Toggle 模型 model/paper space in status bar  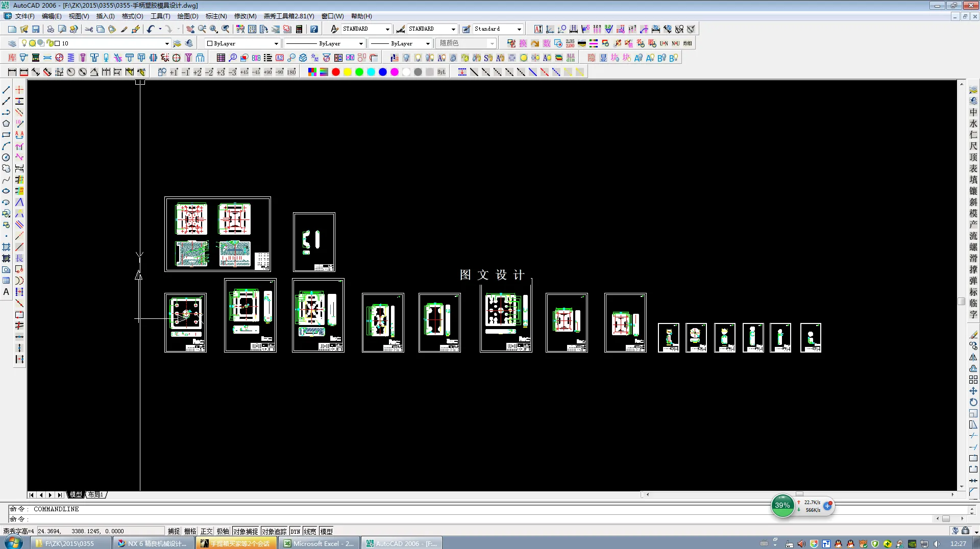[x=327, y=531]
